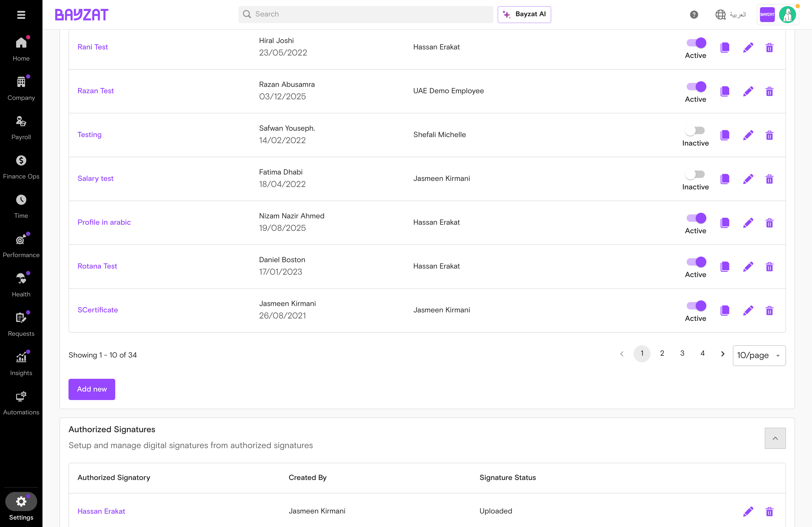
Task: Edit the SCertificate template
Action: click(748, 311)
